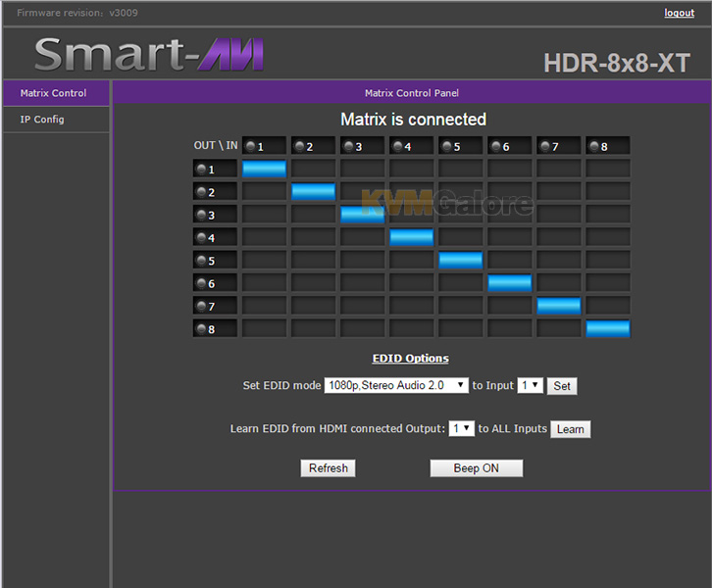This screenshot has width=712, height=588.
Task: Select the output row 4 header button
Action: (x=215, y=237)
